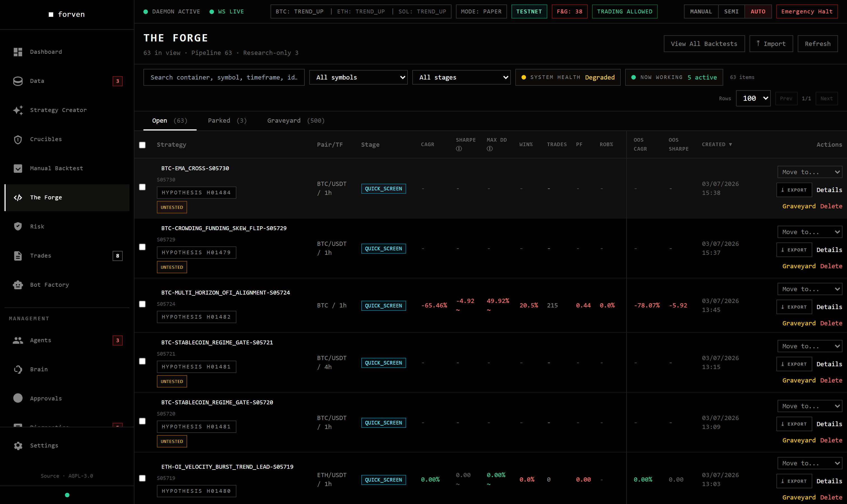Click the Agents people icon

pyautogui.click(x=18, y=340)
